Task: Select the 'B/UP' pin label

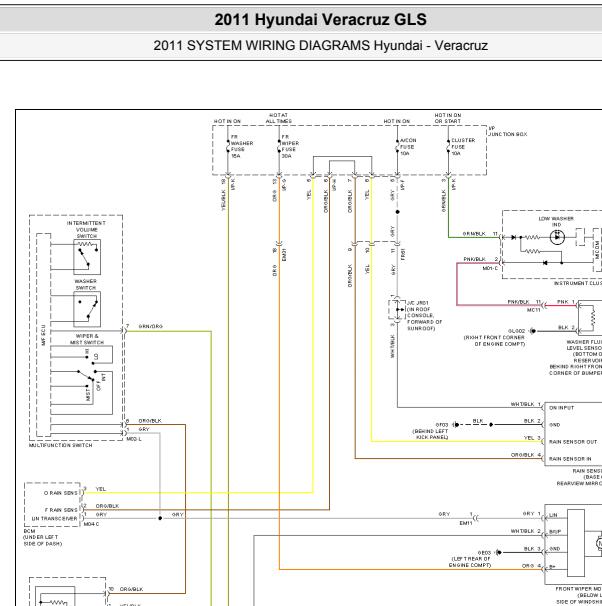Action: 555,532
